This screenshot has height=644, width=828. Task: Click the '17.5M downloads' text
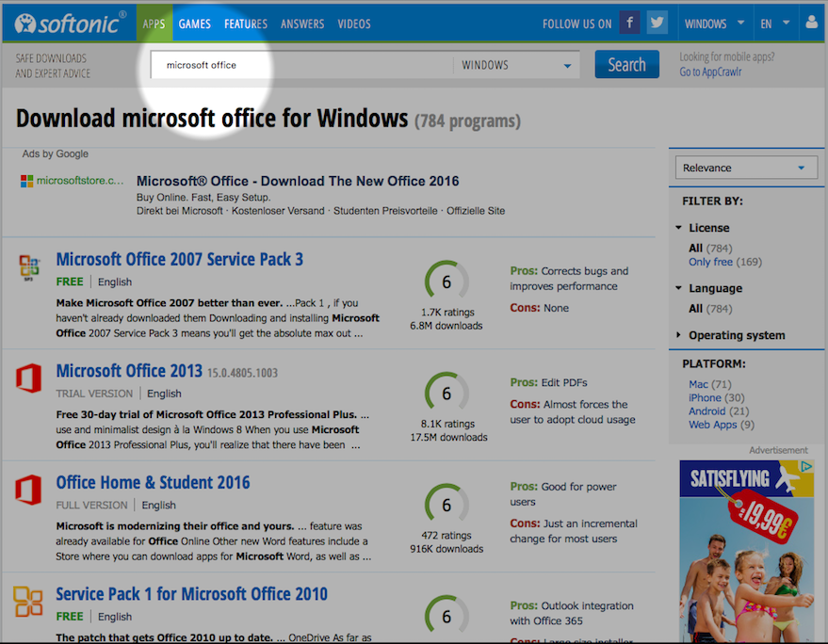(448, 437)
